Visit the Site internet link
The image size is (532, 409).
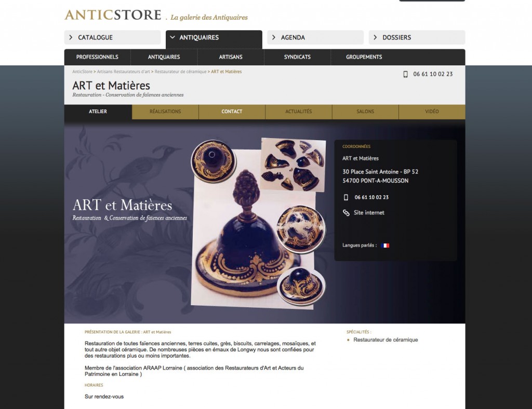[369, 213]
